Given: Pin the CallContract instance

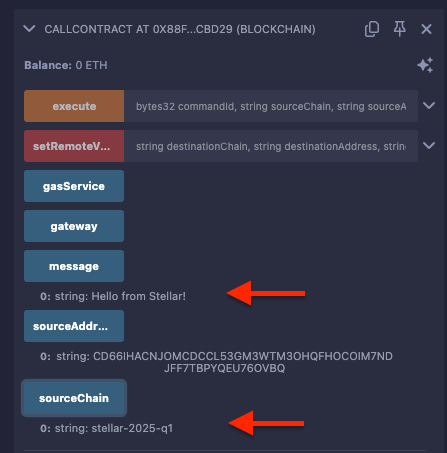Looking at the screenshot, I should pyautogui.click(x=399, y=29).
